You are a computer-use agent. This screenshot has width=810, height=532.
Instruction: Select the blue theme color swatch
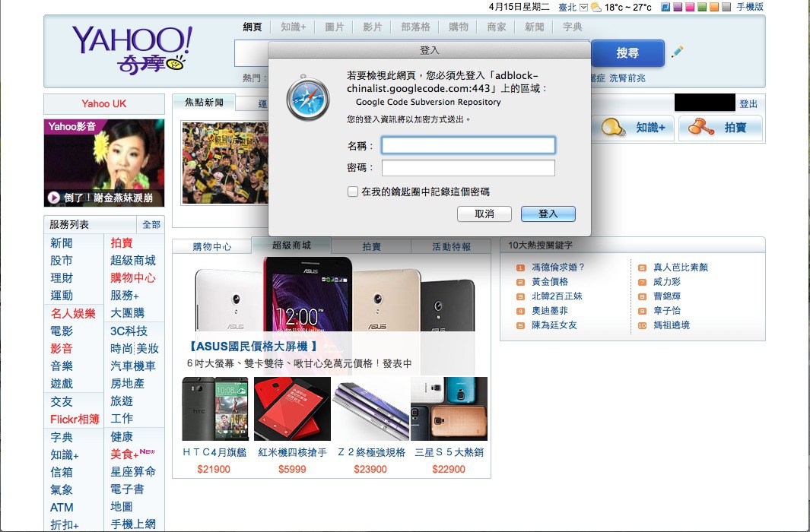666,7
